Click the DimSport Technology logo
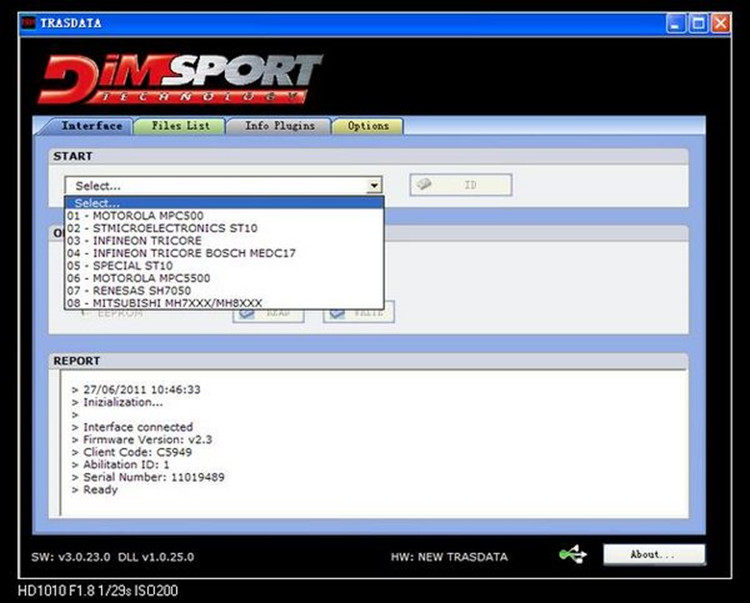 coord(180,78)
